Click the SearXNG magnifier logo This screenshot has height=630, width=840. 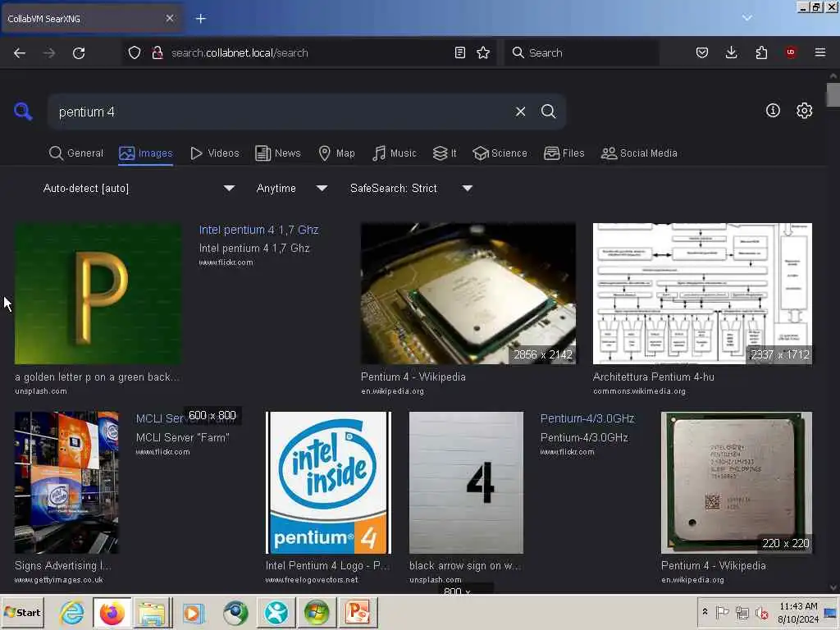(x=23, y=112)
